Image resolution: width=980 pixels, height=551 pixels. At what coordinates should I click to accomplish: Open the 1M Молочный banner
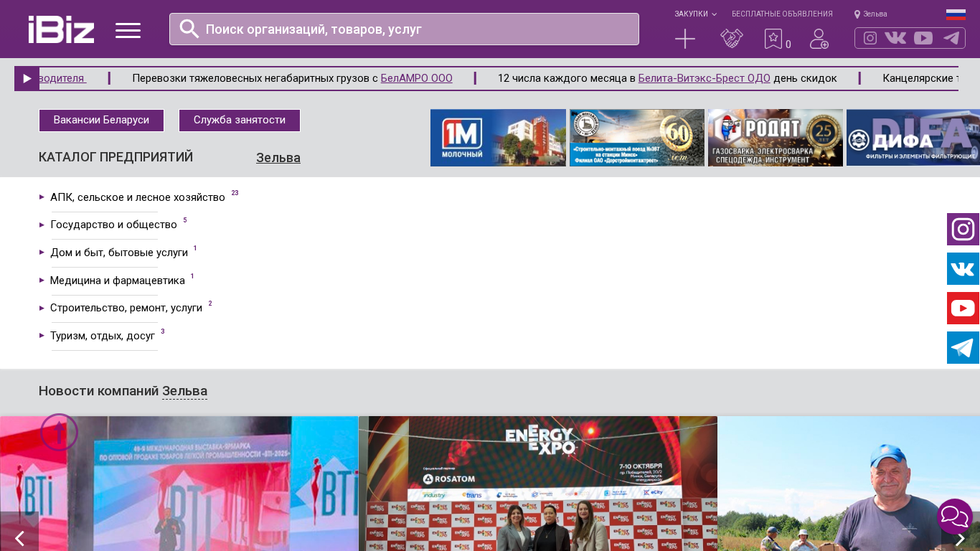(x=498, y=138)
